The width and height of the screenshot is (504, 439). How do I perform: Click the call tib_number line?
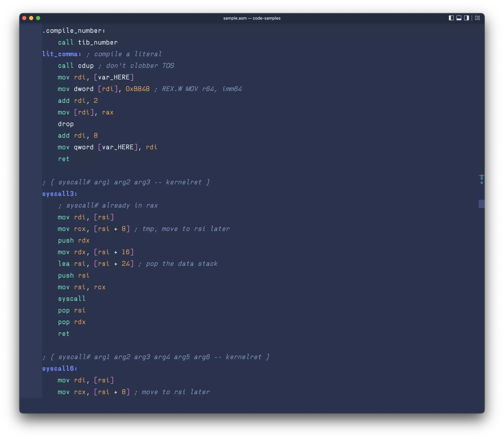[x=88, y=42]
